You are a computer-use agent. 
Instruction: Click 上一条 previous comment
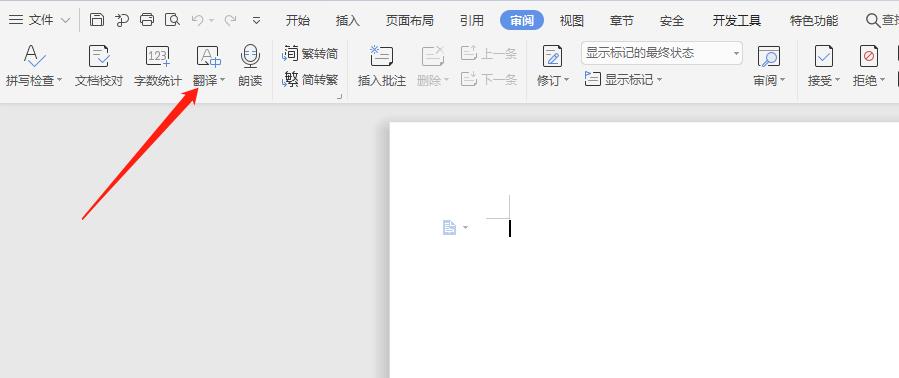click(x=489, y=54)
